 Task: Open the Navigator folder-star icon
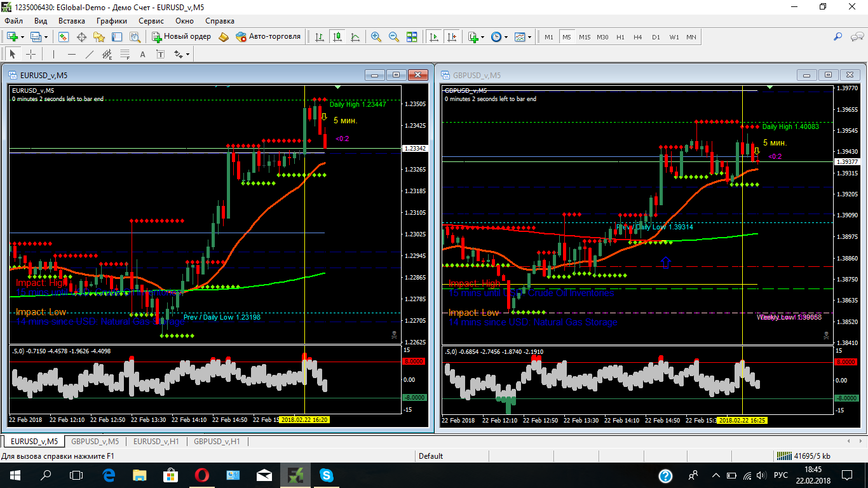99,37
